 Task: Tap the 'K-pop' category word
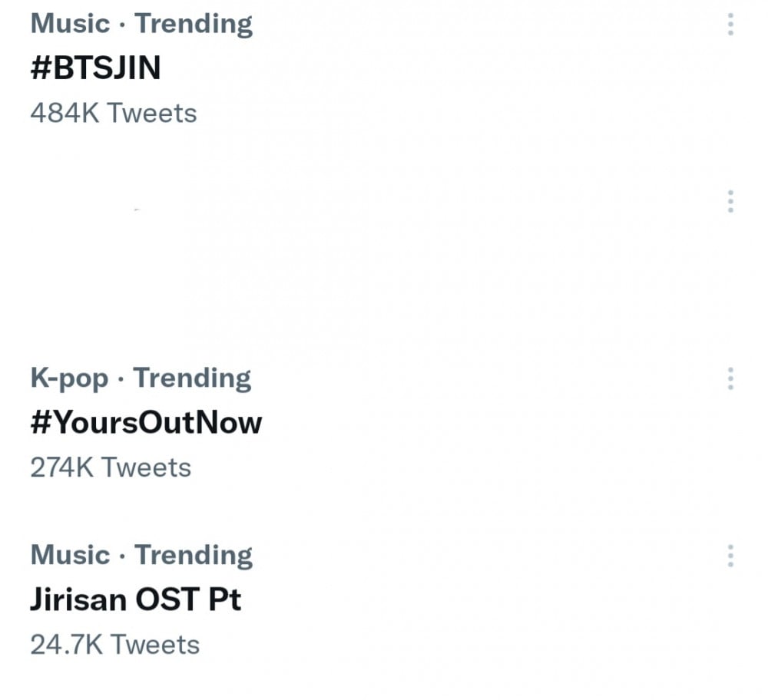pos(70,379)
